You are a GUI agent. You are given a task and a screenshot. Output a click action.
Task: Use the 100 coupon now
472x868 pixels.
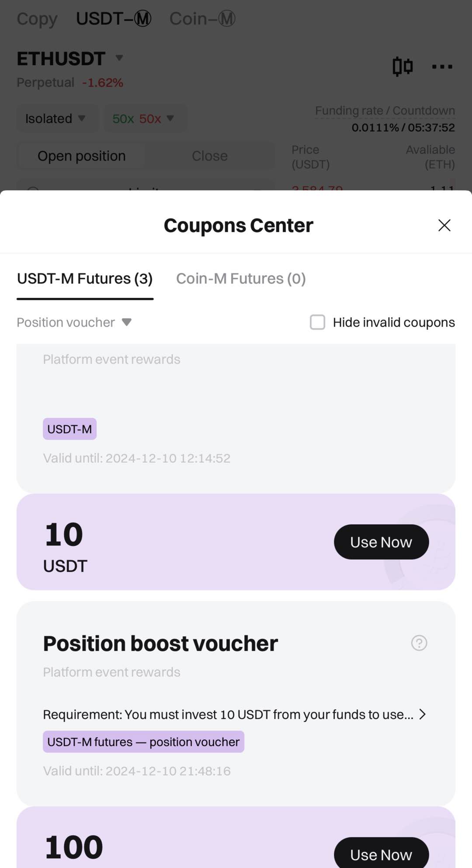pos(381,854)
